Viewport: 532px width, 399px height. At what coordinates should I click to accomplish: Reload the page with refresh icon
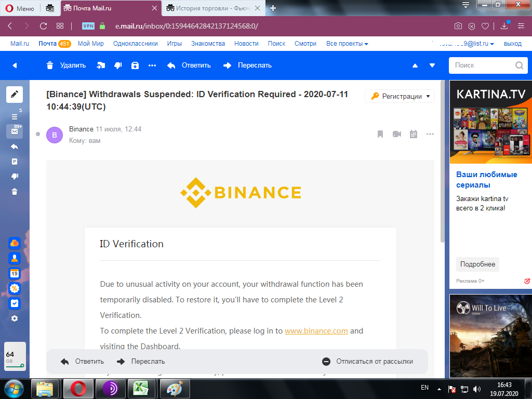coord(43,26)
